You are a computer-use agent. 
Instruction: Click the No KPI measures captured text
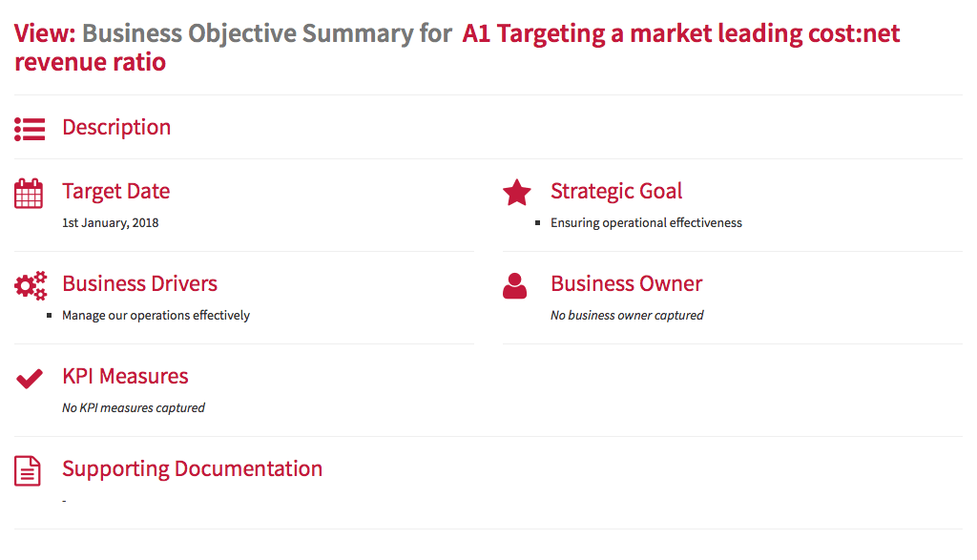pos(134,408)
